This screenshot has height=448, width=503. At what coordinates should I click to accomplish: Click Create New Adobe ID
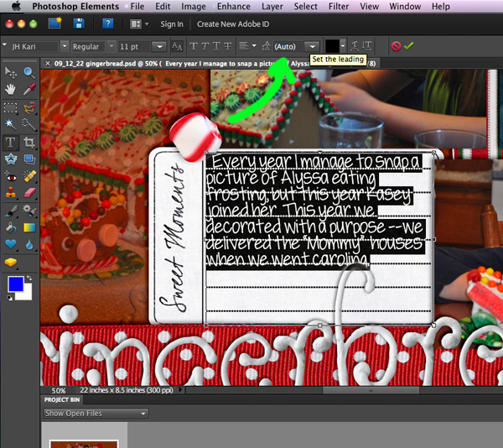233,24
